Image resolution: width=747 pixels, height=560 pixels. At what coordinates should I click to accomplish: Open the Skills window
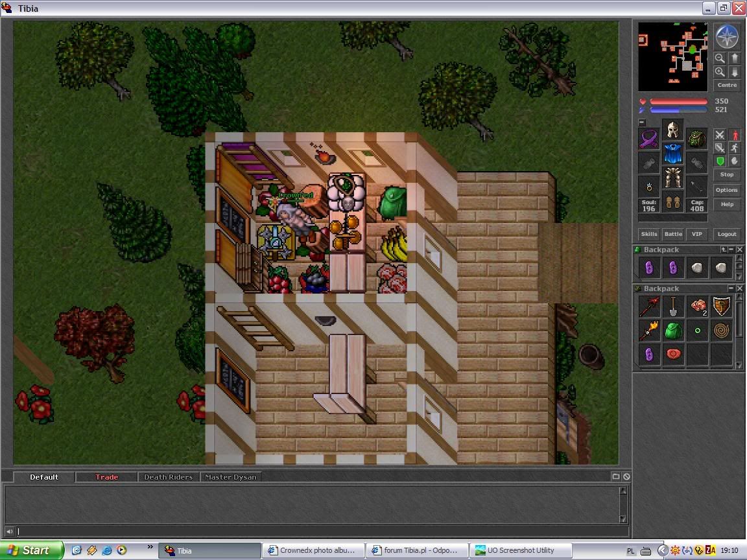click(649, 234)
